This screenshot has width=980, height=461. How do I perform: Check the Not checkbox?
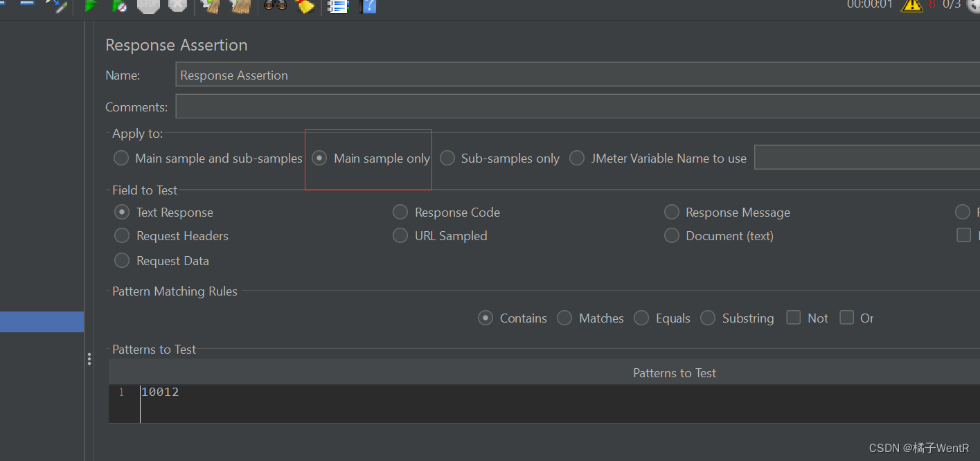(x=793, y=317)
